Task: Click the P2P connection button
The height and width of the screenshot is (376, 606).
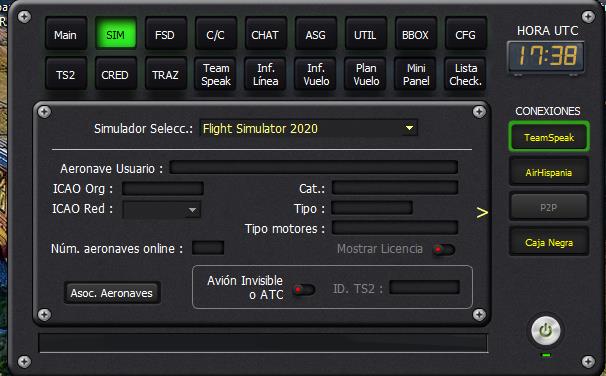Action: pyautogui.click(x=549, y=207)
